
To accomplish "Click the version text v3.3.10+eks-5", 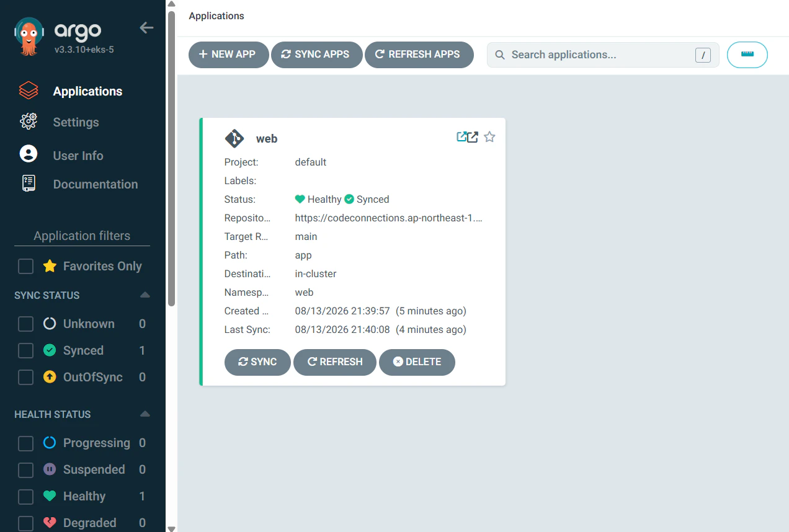I will click(x=84, y=49).
